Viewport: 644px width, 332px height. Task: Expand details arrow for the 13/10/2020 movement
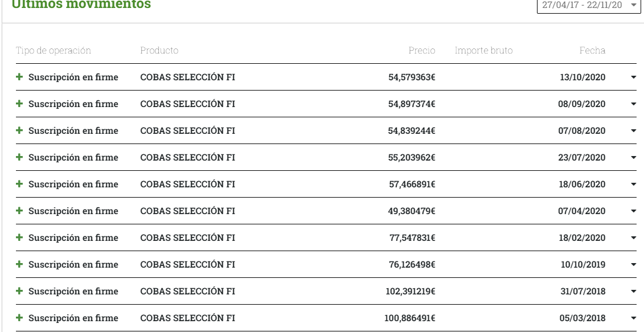[x=634, y=77]
